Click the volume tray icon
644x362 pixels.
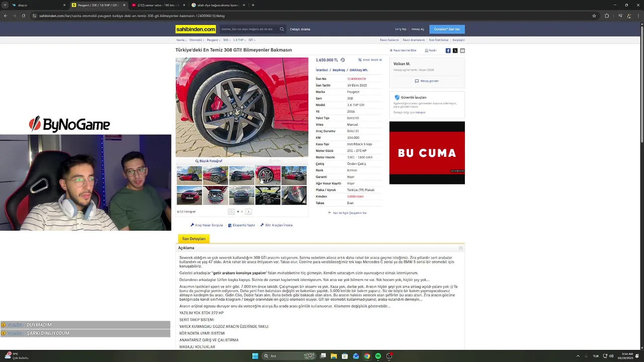pos(611,356)
